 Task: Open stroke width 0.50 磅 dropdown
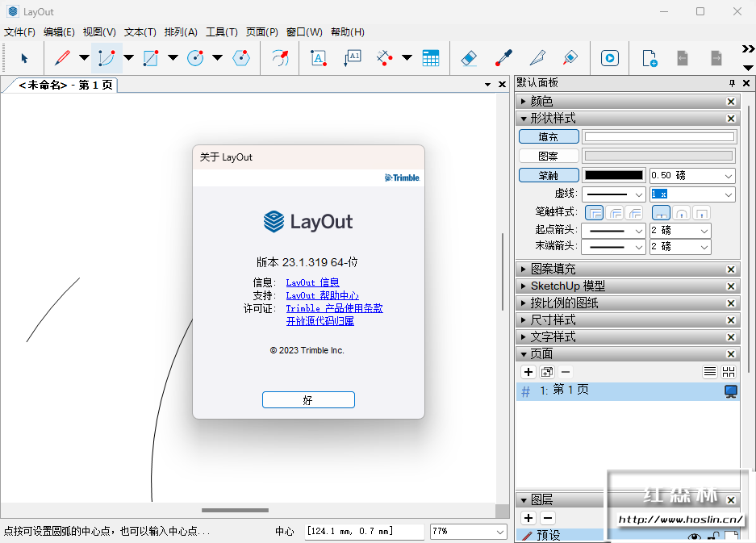(x=728, y=176)
